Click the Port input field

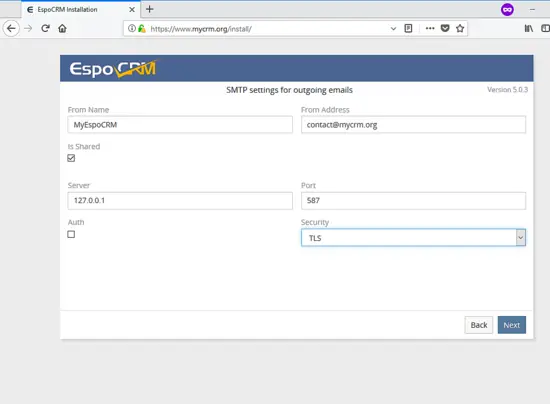pyautogui.click(x=413, y=201)
